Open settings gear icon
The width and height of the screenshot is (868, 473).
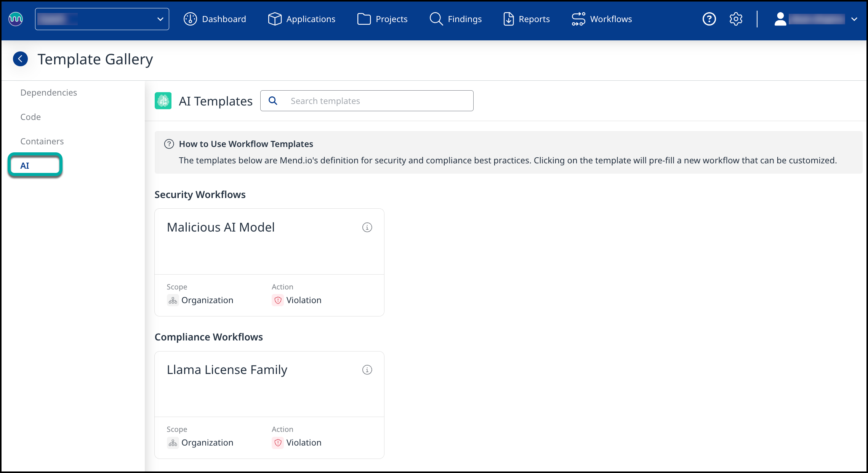[736, 19]
